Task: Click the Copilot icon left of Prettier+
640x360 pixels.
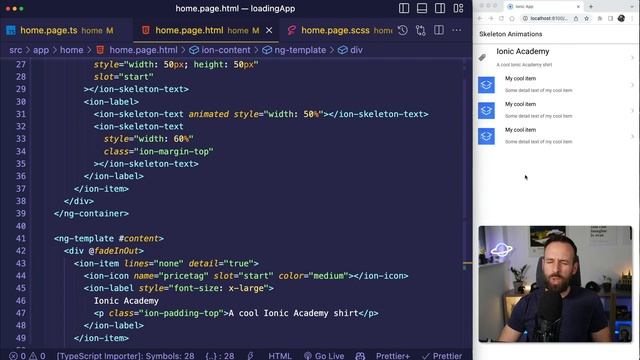Action: point(360,356)
